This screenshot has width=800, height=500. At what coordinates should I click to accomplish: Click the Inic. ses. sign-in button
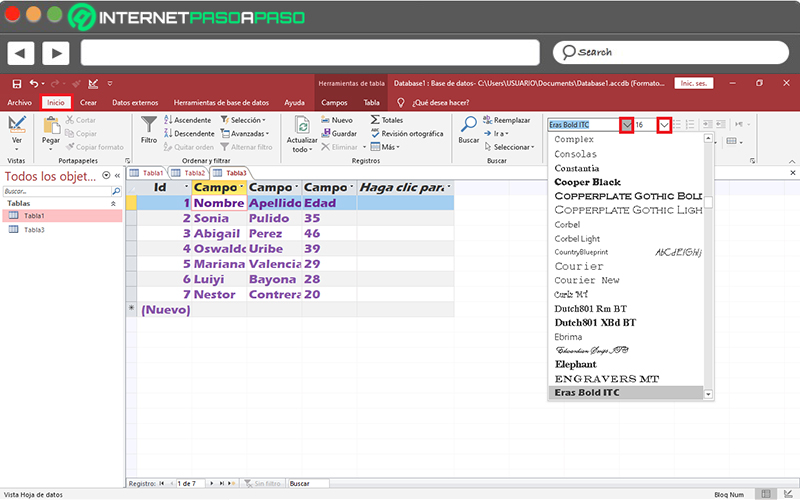693,83
